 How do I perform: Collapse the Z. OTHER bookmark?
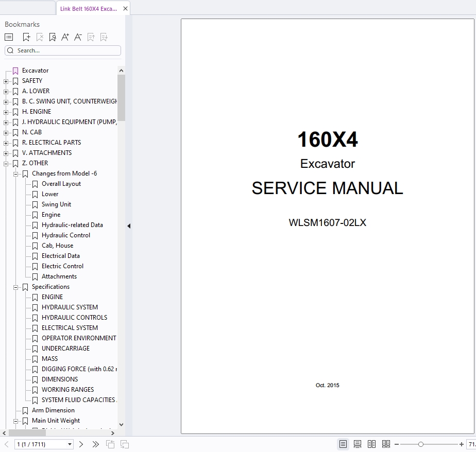point(6,164)
